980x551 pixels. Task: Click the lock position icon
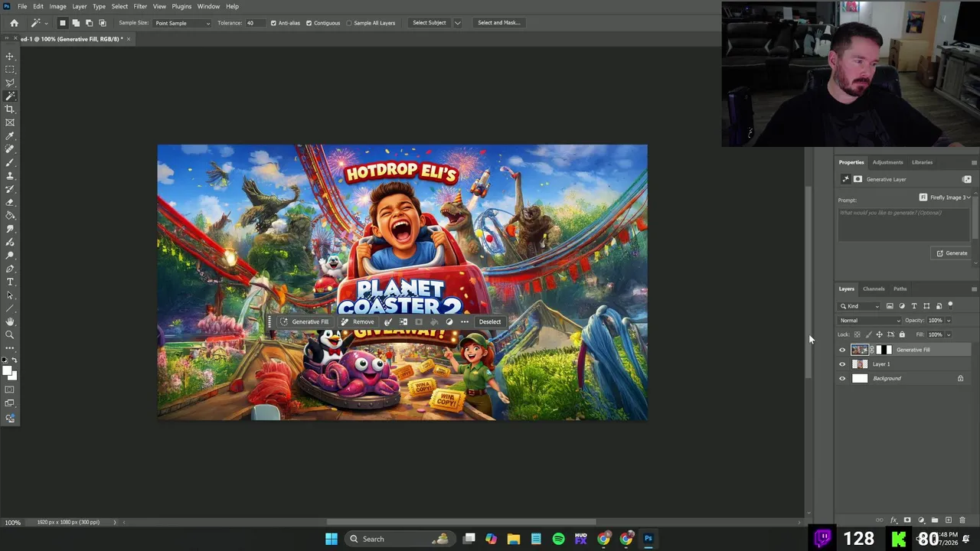pyautogui.click(x=879, y=334)
